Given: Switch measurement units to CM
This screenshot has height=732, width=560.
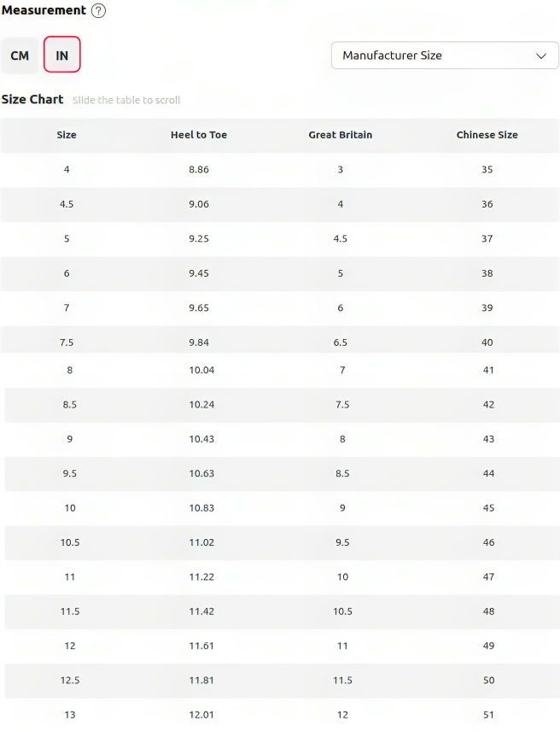Looking at the screenshot, I should pyautogui.click(x=20, y=56).
